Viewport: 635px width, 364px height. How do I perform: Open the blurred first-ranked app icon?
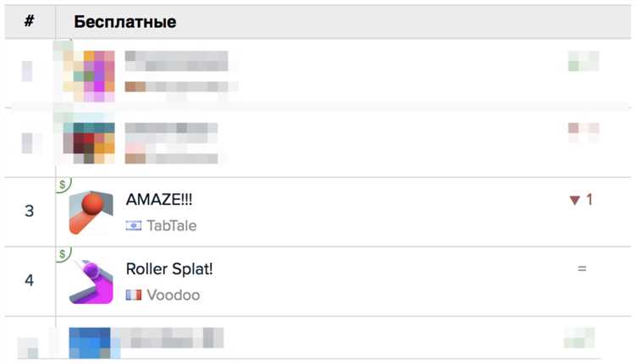(89, 75)
